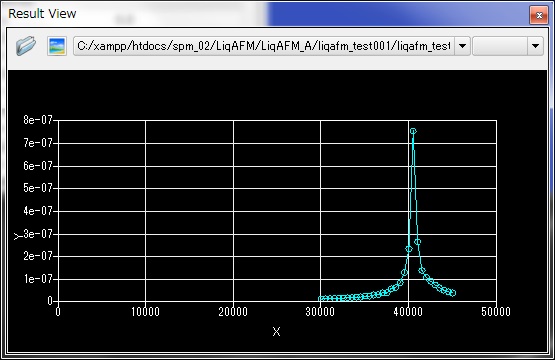
Task: Click the 10000 X axis tick label
Action: (x=145, y=312)
